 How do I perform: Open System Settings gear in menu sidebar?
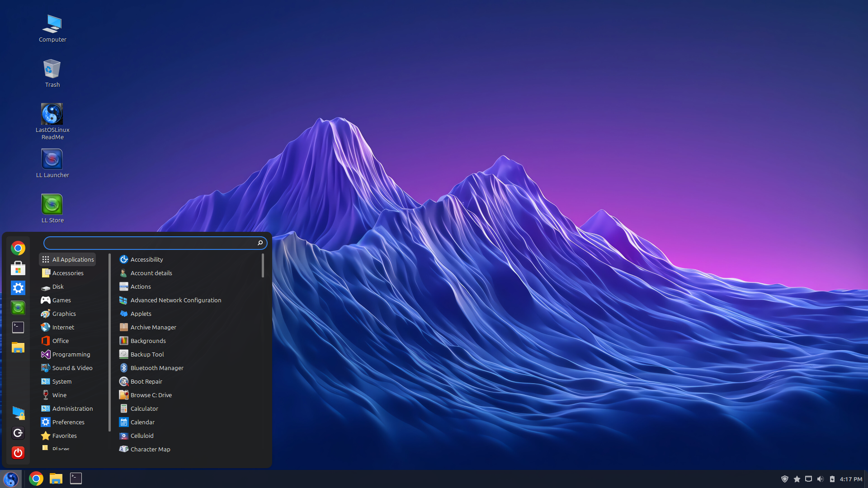coord(18,288)
